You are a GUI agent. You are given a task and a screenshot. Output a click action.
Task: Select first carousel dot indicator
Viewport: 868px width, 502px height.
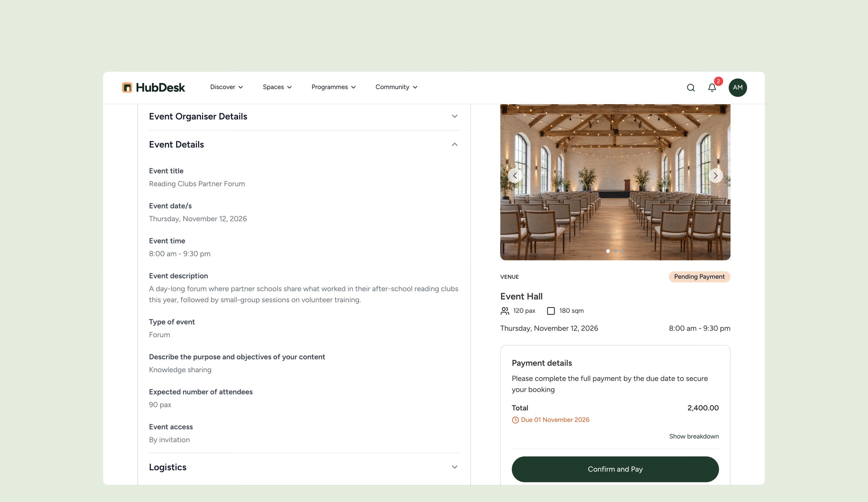[x=608, y=251]
